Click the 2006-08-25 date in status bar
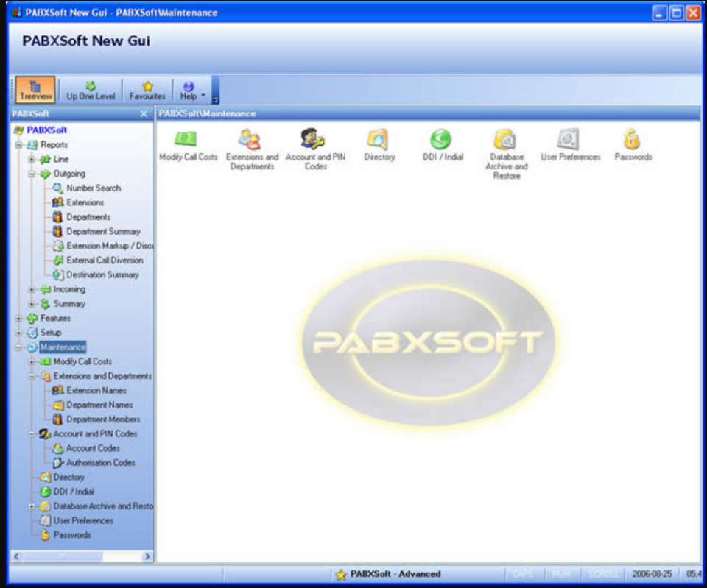 point(651,574)
